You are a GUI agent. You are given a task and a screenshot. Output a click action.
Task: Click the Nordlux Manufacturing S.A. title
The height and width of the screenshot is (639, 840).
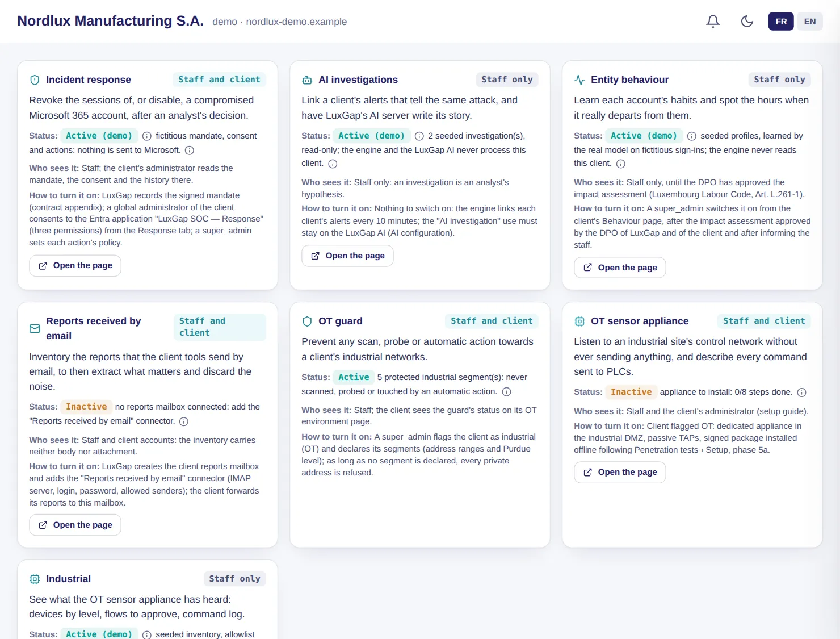tap(110, 21)
